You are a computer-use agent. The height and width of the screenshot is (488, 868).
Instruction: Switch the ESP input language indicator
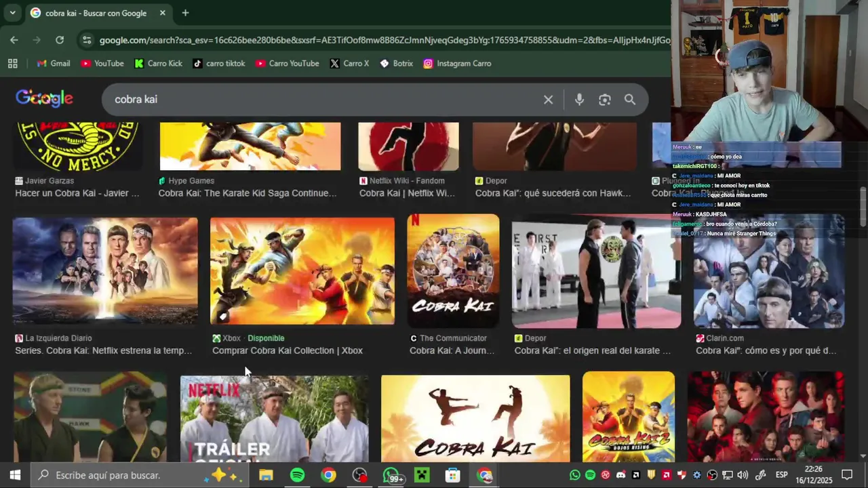coord(781,475)
